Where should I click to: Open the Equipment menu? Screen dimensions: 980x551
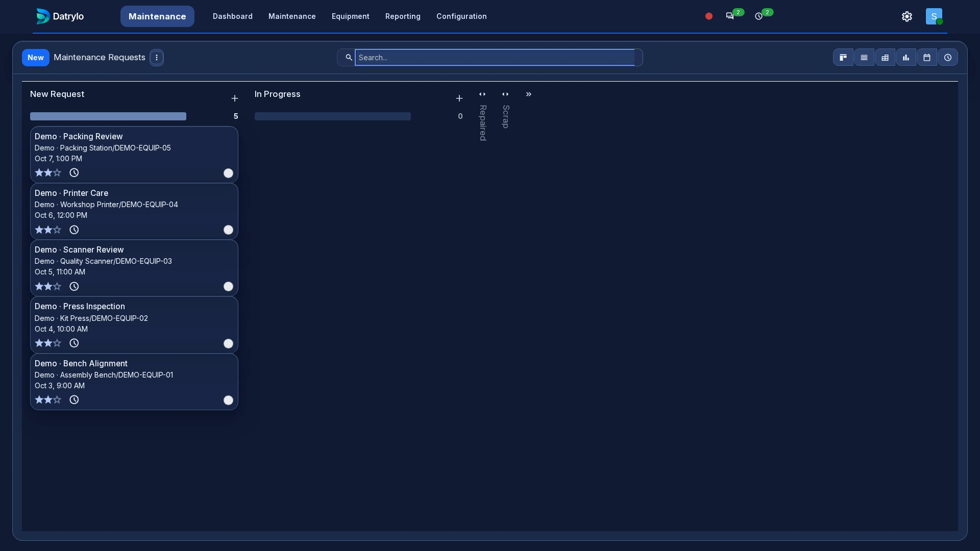point(351,16)
